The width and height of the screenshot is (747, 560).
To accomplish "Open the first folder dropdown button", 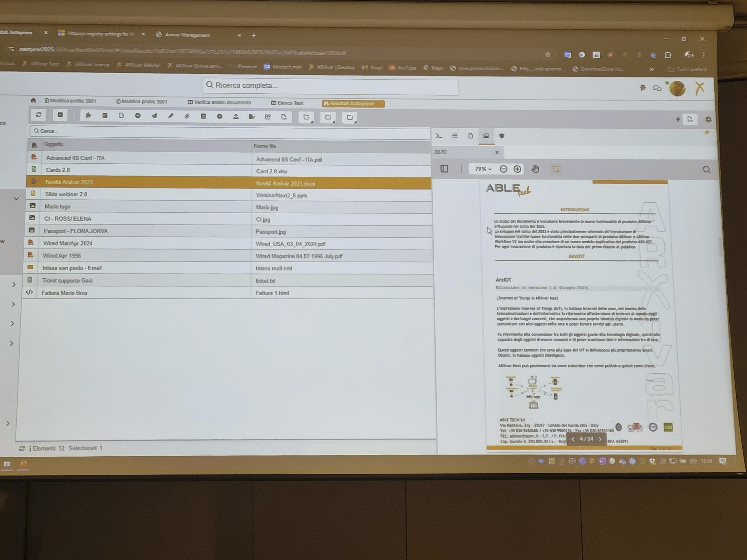I will tap(306, 117).
